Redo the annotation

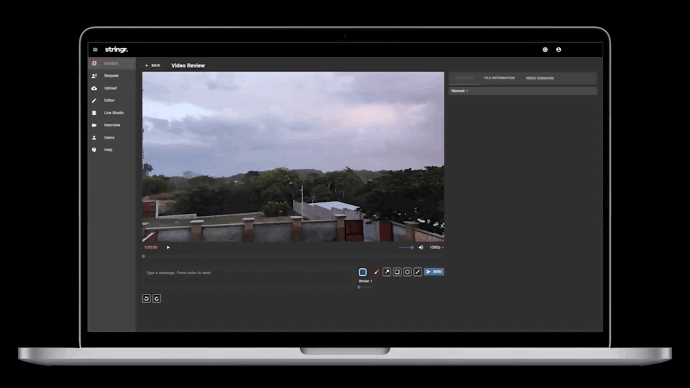pyautogui.click(x=157, y=299)
